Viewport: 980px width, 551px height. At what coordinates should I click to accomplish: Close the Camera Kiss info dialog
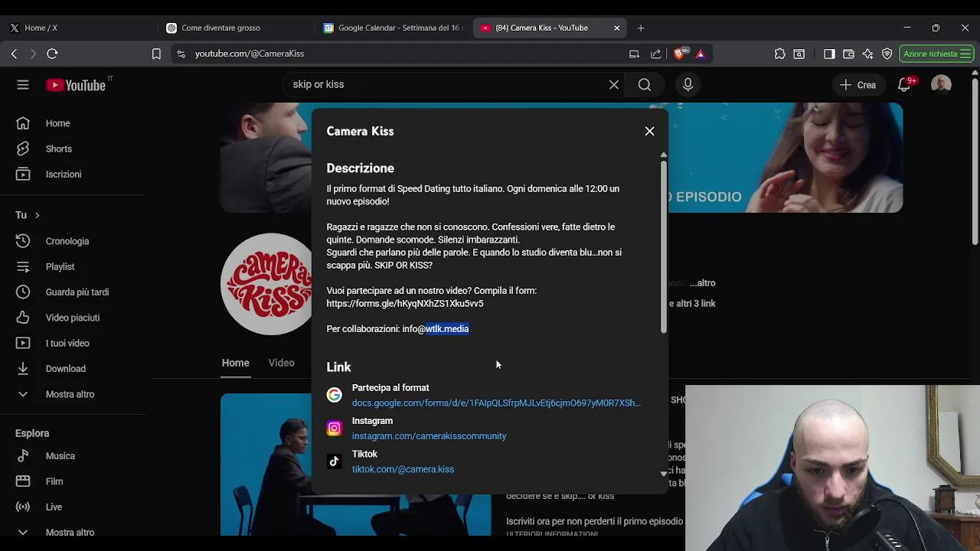pos(649,131)
